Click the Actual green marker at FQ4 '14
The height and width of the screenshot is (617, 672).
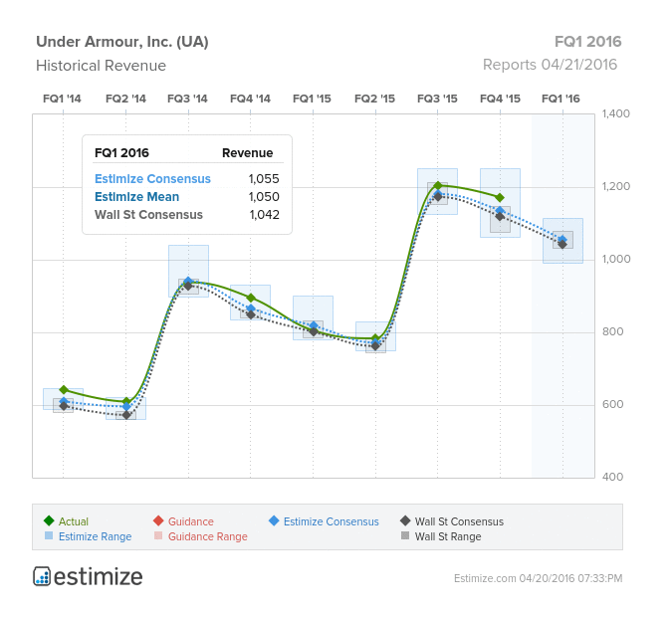click(x=251, y=298)
